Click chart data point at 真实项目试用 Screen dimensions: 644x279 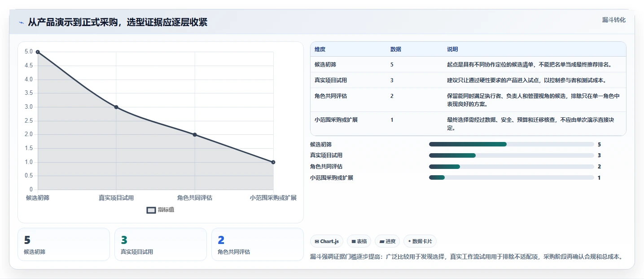tap(116, 107)
